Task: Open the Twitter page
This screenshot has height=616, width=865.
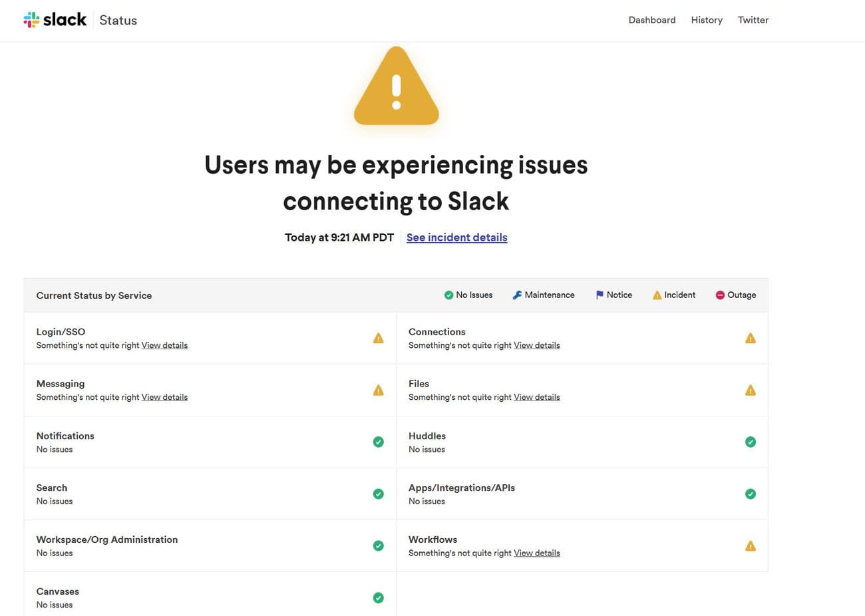Action: [753, 20]
